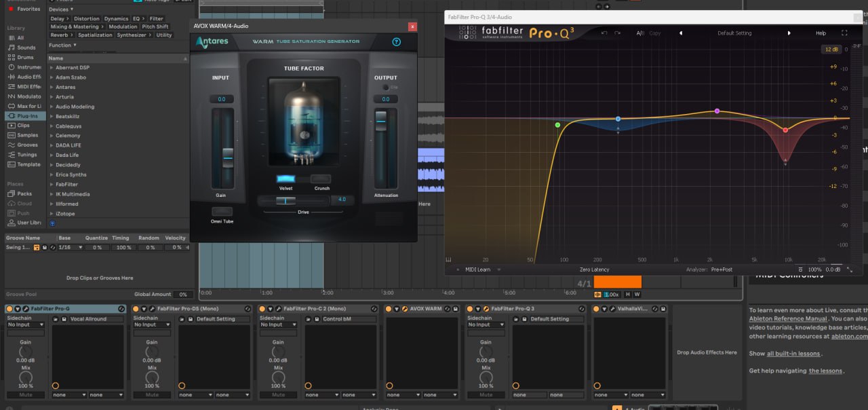
Task: Click the Input Gain fader in AVOX WARM
Action: point(228,158)
